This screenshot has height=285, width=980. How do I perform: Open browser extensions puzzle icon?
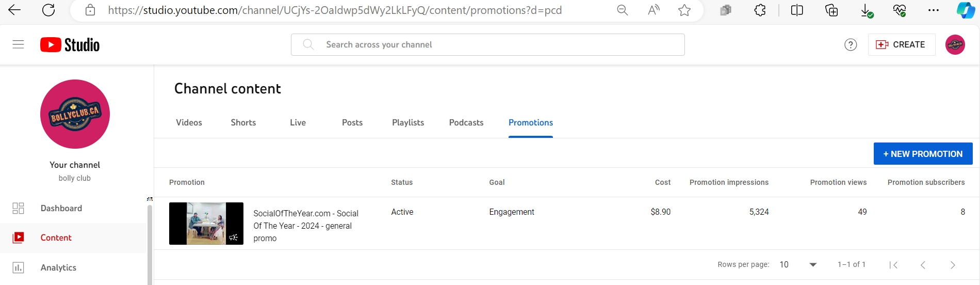tap(760, 10)
